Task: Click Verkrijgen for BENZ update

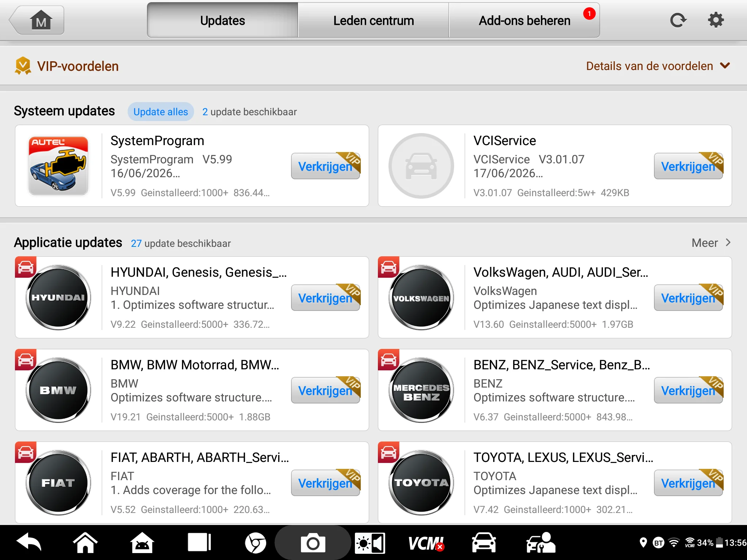Action: pos(689,390)
